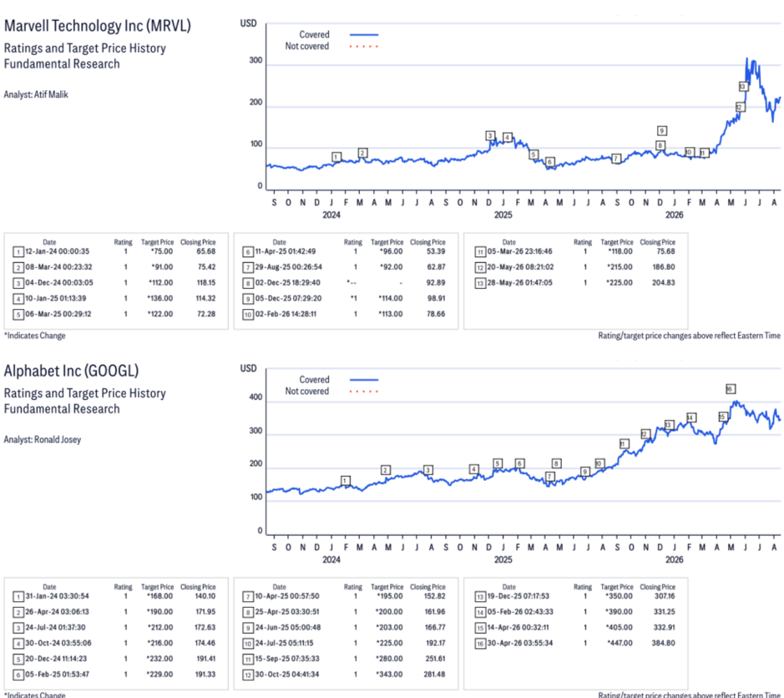Select Marvell table date 11-Apr-25 01:42:49
784x698 pixels.
(285, 251)
